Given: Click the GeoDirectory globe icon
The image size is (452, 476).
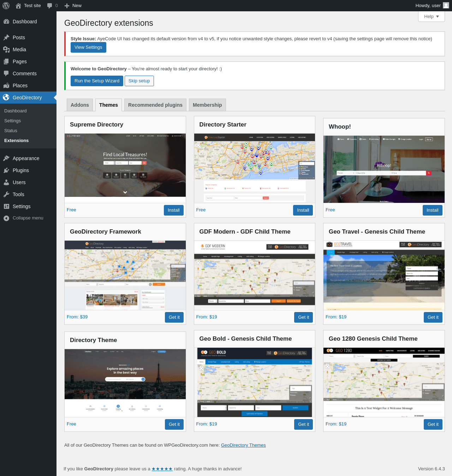Looking at the screenshot, I should 6,98.
